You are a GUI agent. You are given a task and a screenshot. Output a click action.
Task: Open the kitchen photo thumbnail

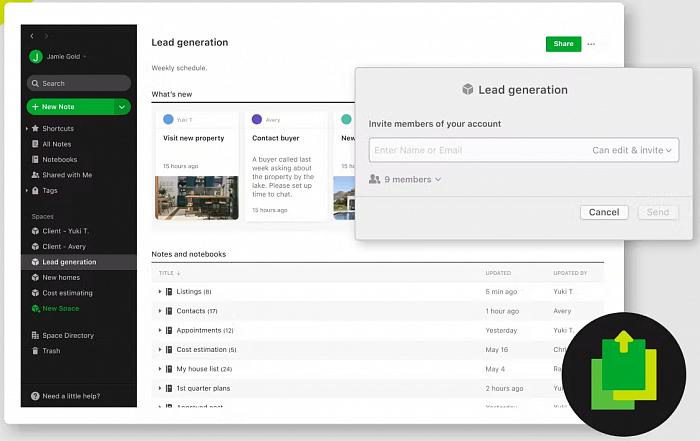tap(196, 198)
